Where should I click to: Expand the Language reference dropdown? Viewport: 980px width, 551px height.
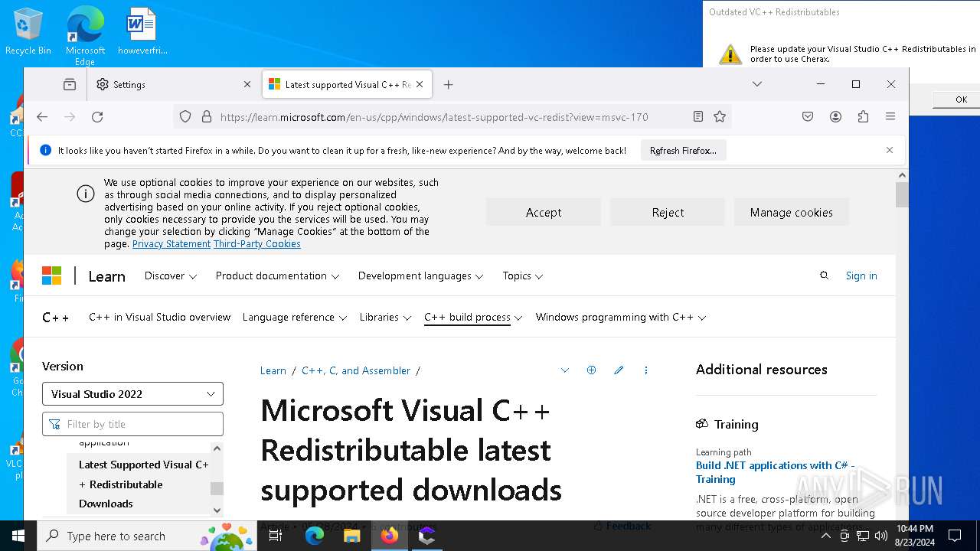click(295, 317)
